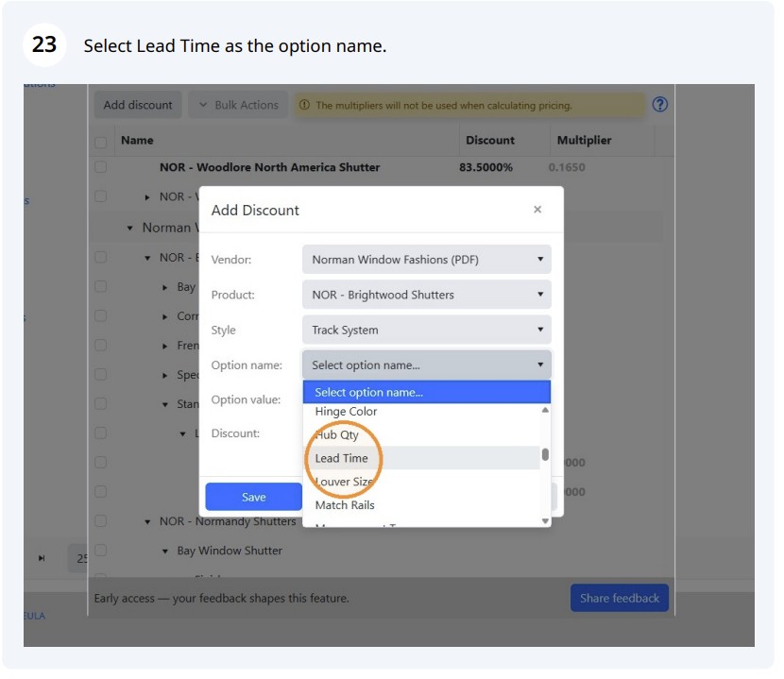Viewport: 784px width, 679px height.
Task: Check the NOR - Normandy Shutters row checkbox
Action: tap(100, 521)
